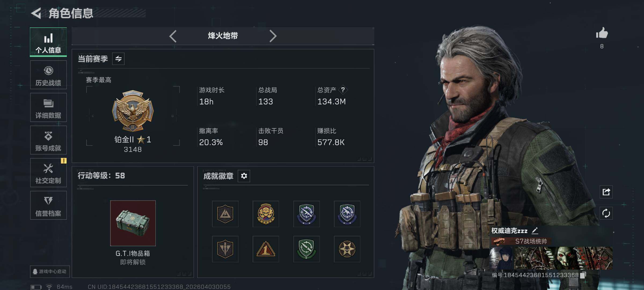
Task: Click the 游戏中心启动 button
Action: click(x=50, y=271)
